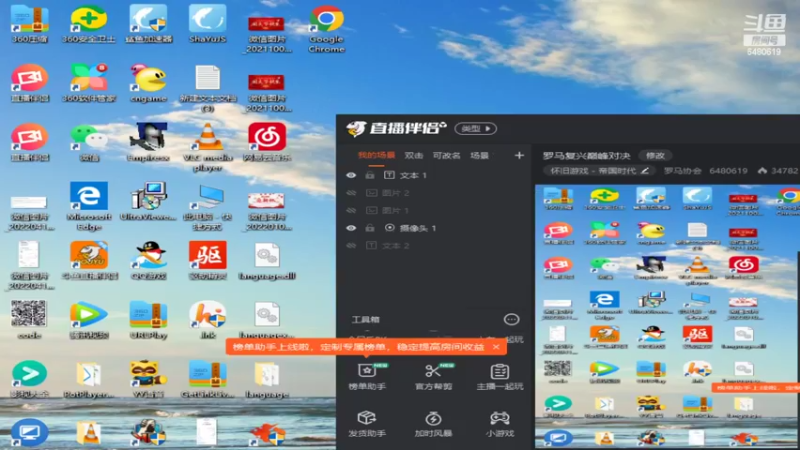Click the 工具箱 section label
The image size is (800, 450).
(365, 319)
